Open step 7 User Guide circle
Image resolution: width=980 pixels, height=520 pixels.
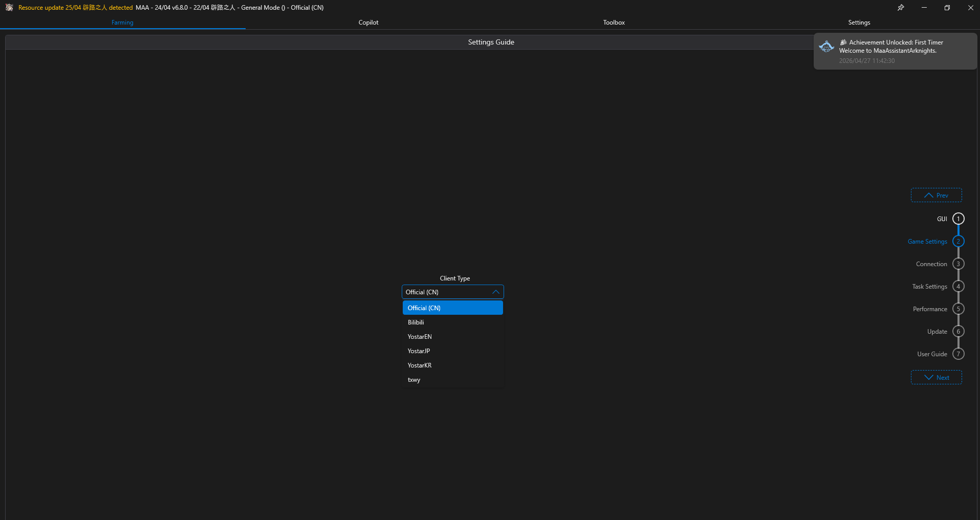point(959,354)
